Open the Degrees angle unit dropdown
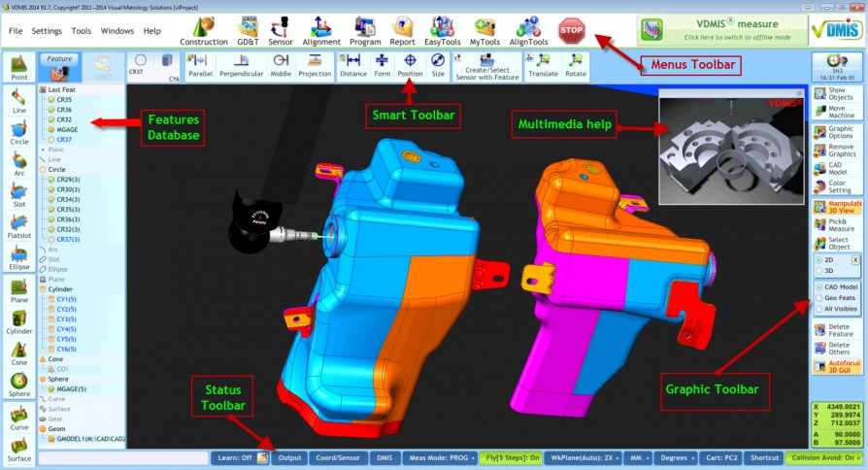Screen dimensions: 868x470 click(x=677, y=457)
